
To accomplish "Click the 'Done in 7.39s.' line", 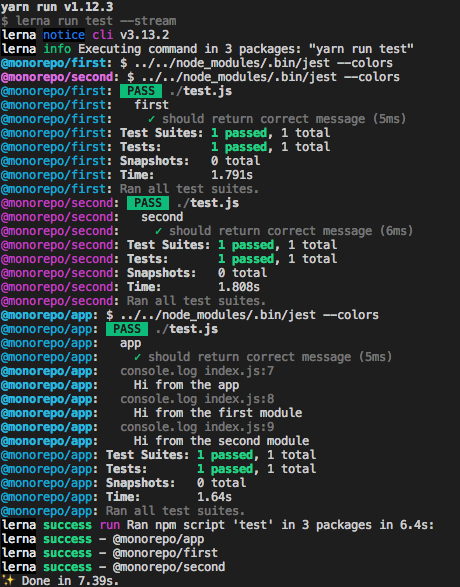I will (60, 581).
